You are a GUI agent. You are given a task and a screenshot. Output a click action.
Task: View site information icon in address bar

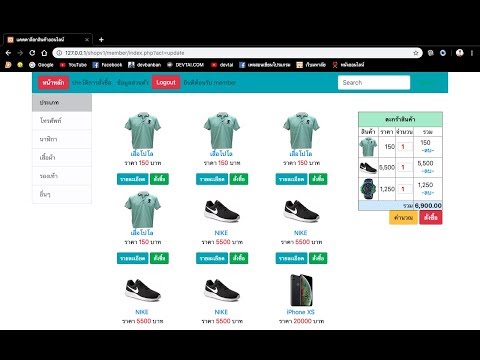[x=59, y=53]
